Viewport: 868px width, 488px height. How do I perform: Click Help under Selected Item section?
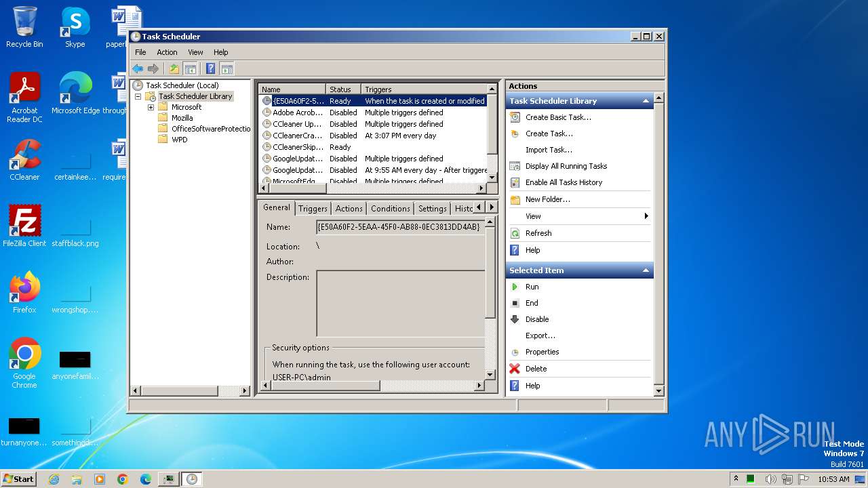tap(533, 386)
